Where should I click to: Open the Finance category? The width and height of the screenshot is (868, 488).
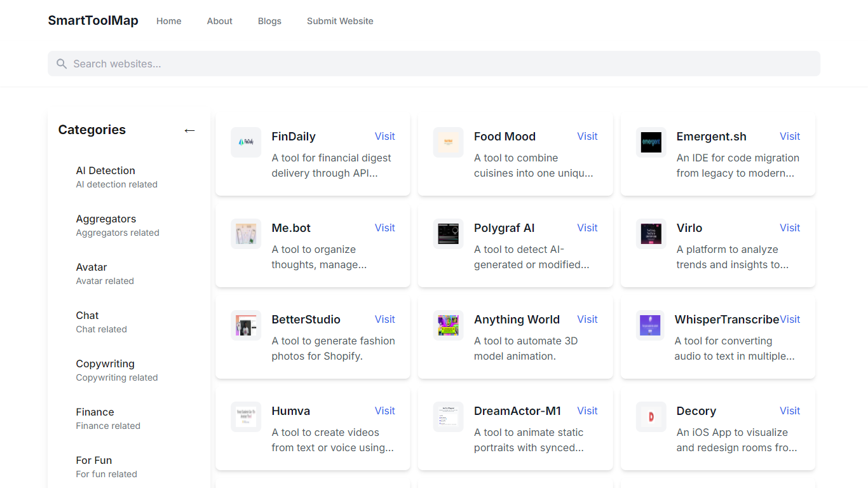pyautogui.click(x=95, y=412)
